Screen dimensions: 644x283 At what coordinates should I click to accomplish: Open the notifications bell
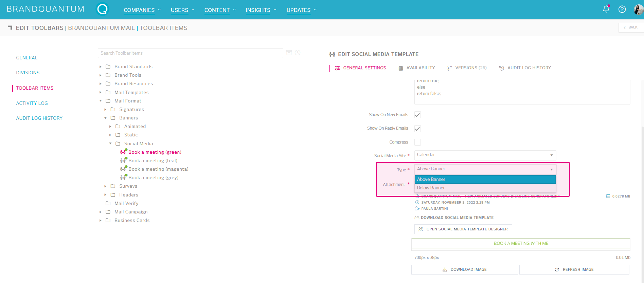click(x=606, y=9)
